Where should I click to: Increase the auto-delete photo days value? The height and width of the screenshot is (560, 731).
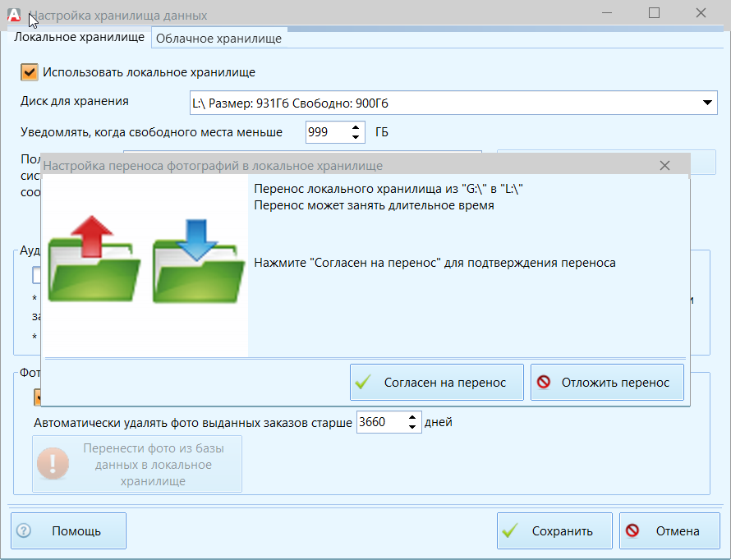pos(412,417)
